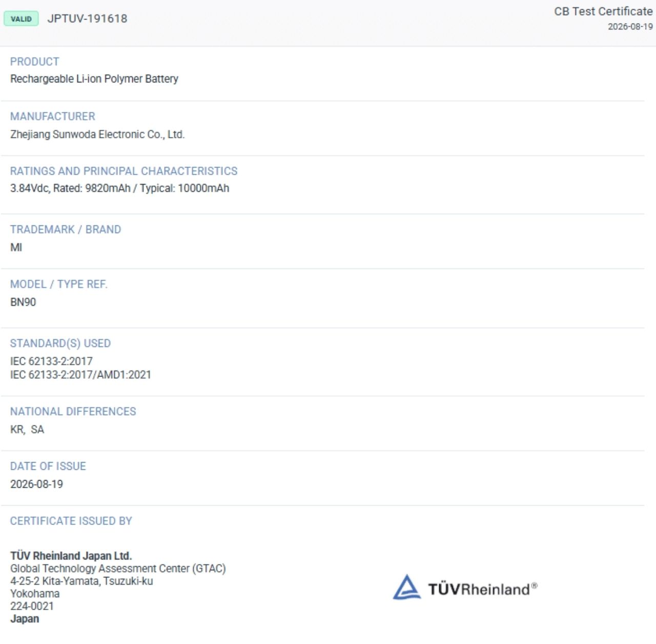Click the 2026-08-19 date under CB Test Certificate
This screenshot has width=656, height=644.
point(630,27)
